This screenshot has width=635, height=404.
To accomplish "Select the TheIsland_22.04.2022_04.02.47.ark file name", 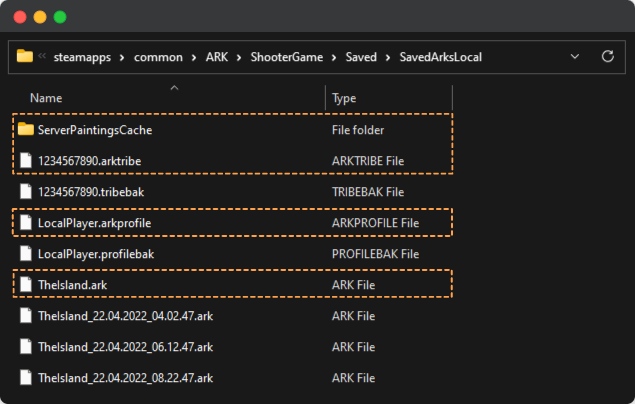I will pos(126,316).
